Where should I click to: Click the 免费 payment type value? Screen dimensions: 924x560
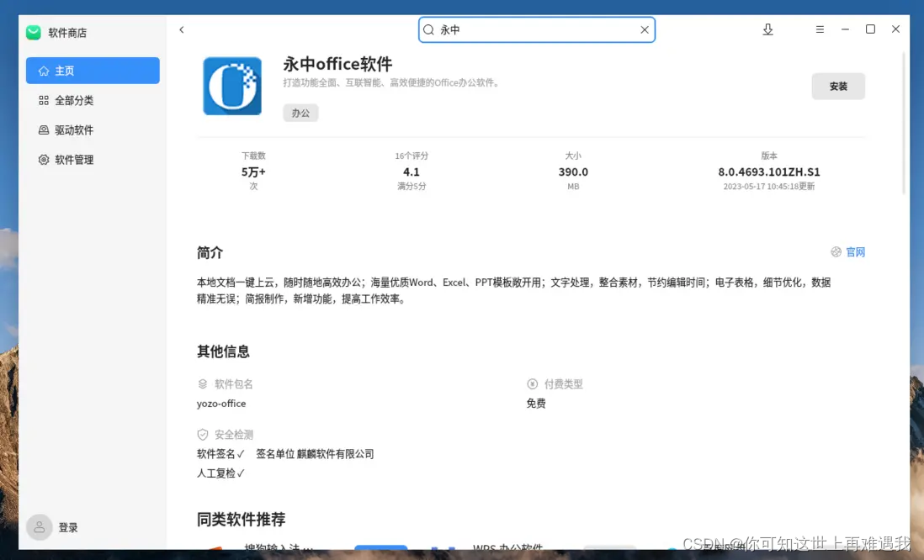(x=536, y=404)
